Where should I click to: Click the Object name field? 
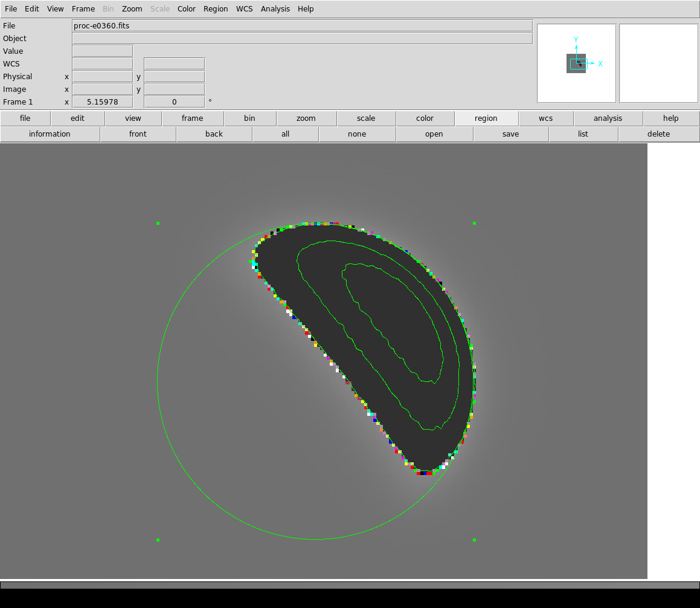[302, 39]
